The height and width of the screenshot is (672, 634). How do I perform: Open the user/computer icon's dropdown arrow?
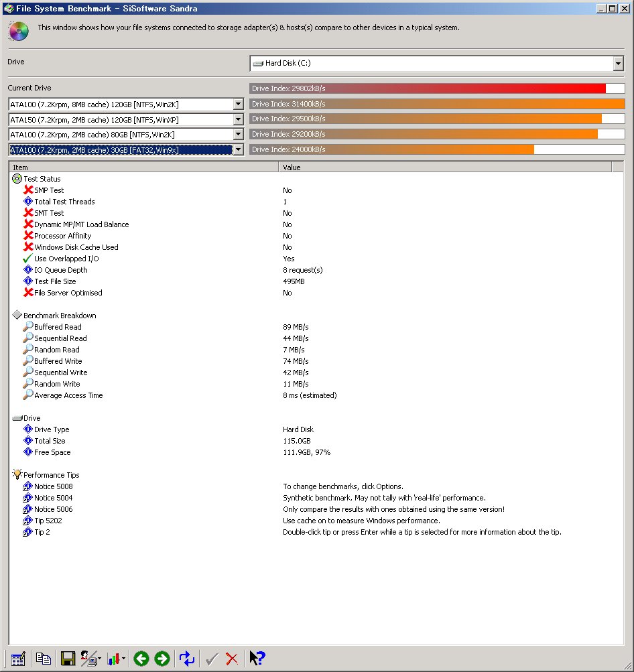(x=99, y=659)
